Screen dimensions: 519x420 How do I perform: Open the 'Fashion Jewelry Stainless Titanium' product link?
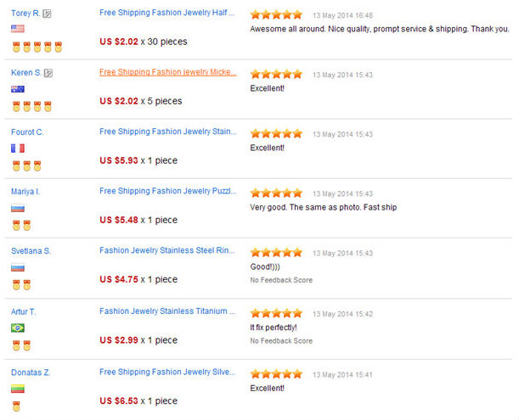pyautogui.click(x=168, y=311)
